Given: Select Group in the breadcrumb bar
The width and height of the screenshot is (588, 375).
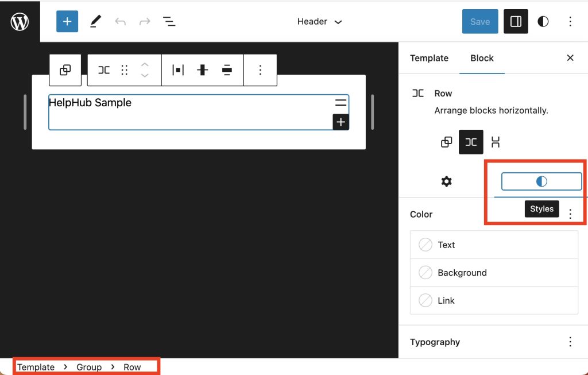Looking at the screenshot, I should (x=89, y=366).
